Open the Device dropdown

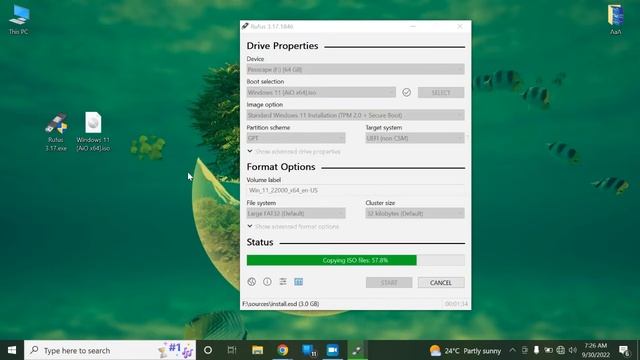click(x=356, y=69)
